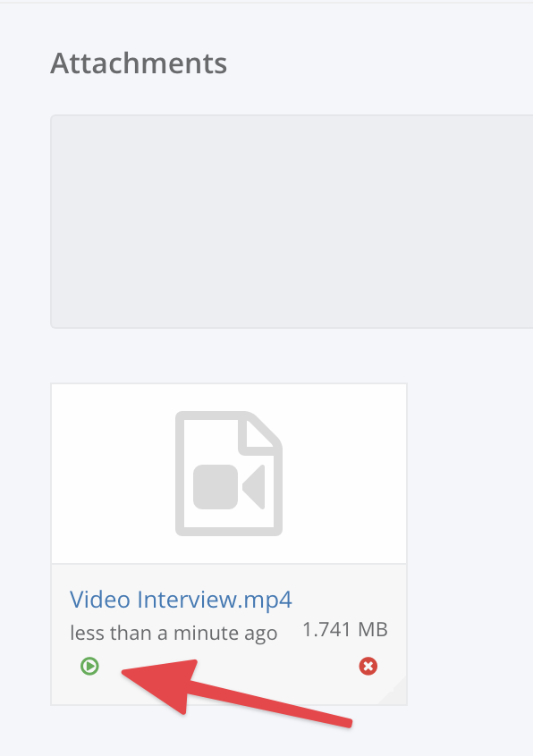The height and width of the screenshot is (756, 533).
Task: Open the Video Interview.mp4 link
Action: [x=181, y=600]
